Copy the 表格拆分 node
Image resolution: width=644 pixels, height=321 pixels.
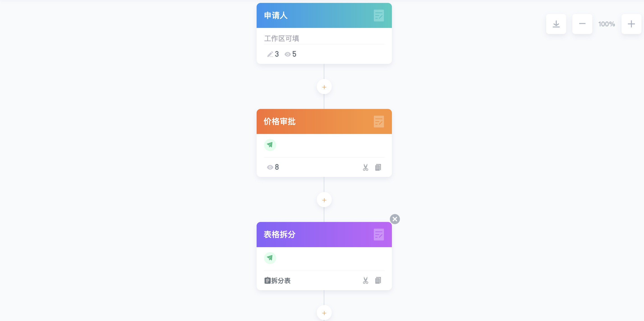tap(378, 280)
